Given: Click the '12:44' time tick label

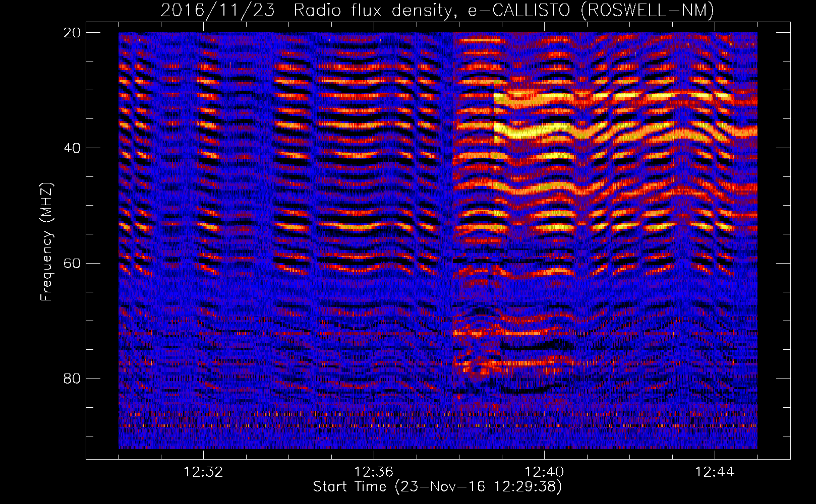Looking at the screenshot, I should (x=715, y=472).
